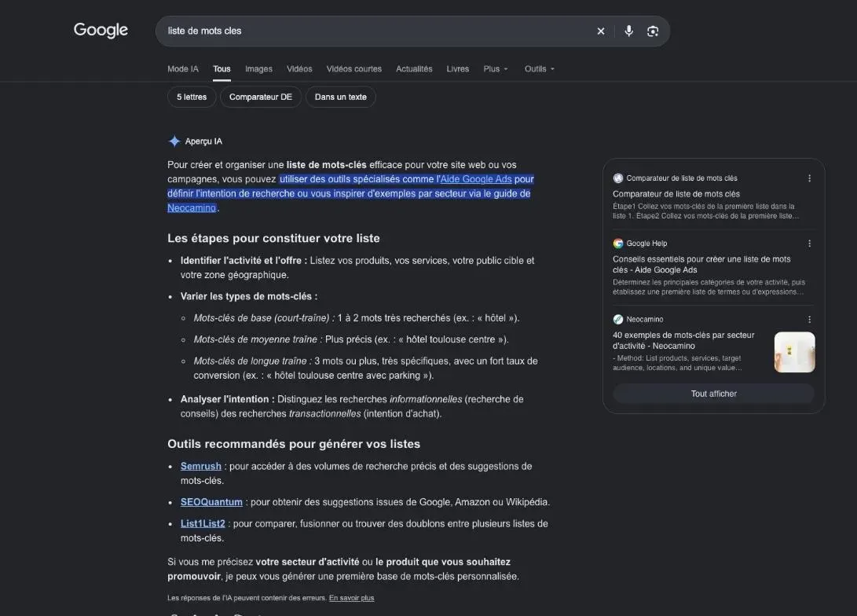This screenshot has width=857, height=616.
Task: Open Actualités tab
Action: pos(414,69)
